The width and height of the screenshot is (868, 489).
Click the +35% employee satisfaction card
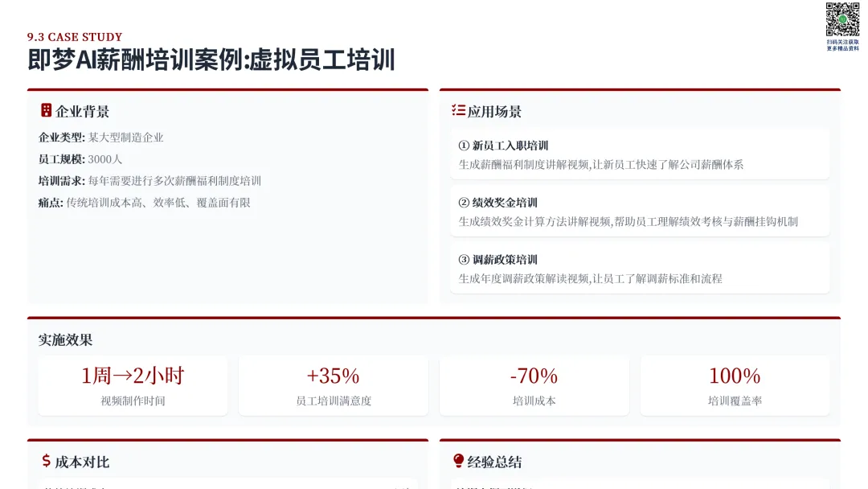coord(333,386)
